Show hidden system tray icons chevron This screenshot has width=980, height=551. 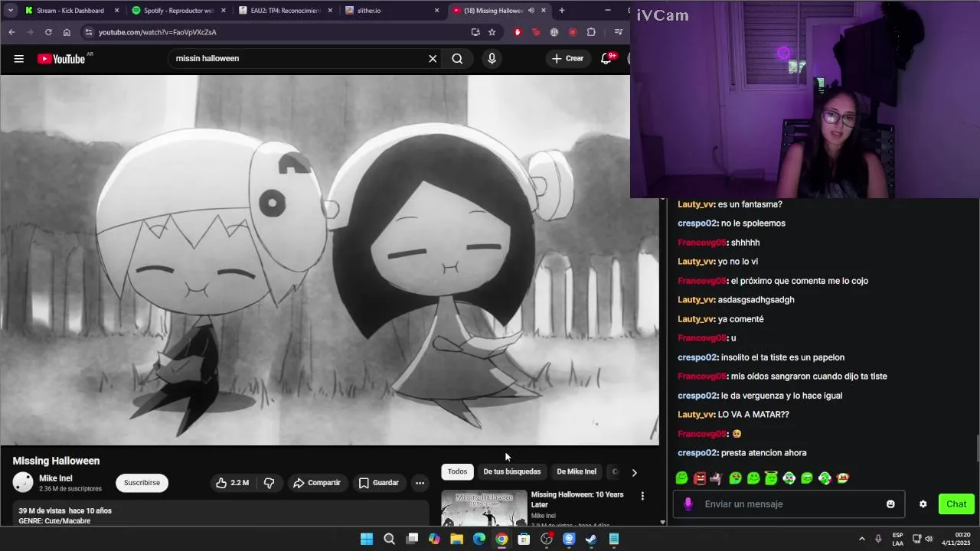pyautogui.click(x=861, y=539)
